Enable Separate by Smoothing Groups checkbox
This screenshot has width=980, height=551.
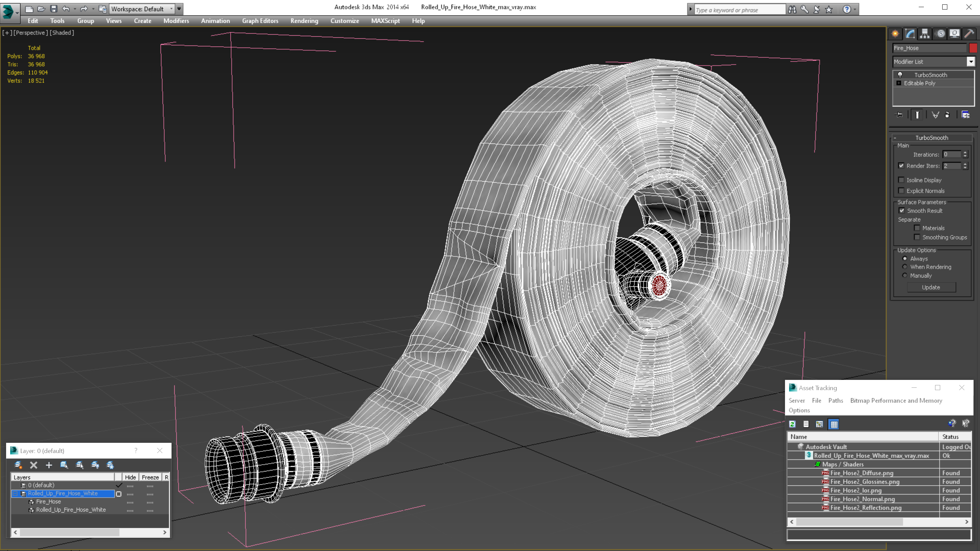click(917, 237)
